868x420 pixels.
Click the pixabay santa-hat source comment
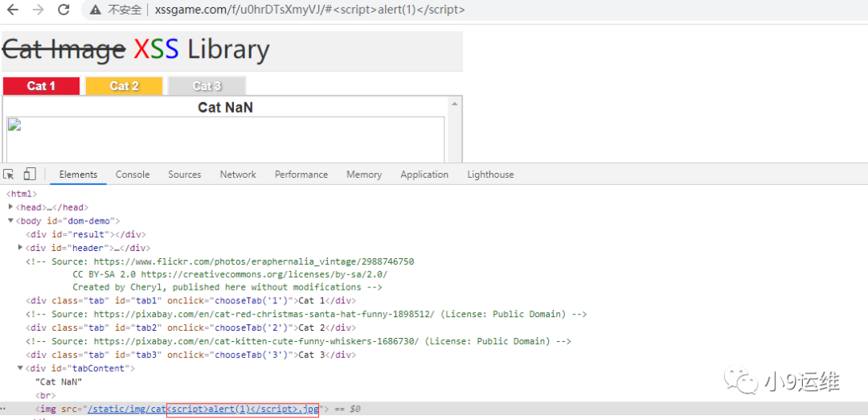[x=306, y=314]
